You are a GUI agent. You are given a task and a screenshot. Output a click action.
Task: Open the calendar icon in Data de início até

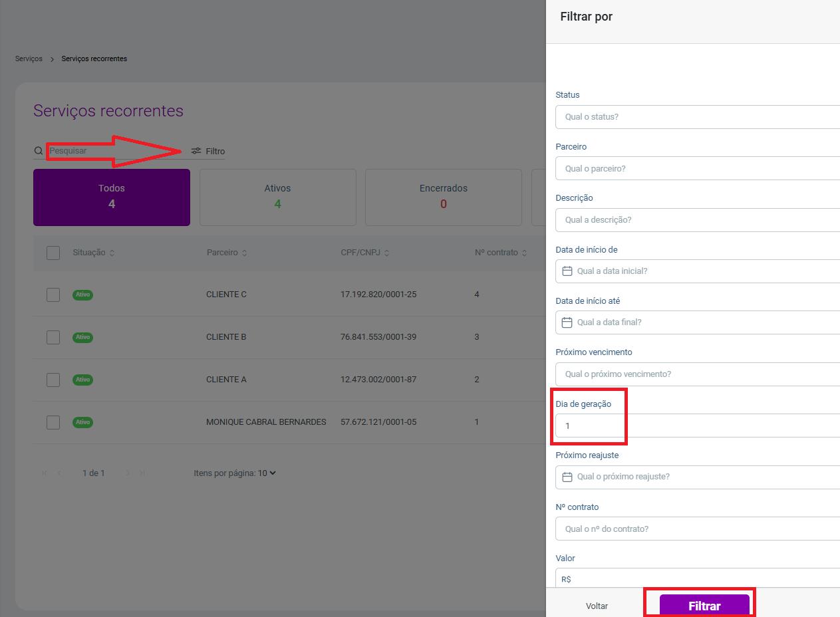click(567, 322)
